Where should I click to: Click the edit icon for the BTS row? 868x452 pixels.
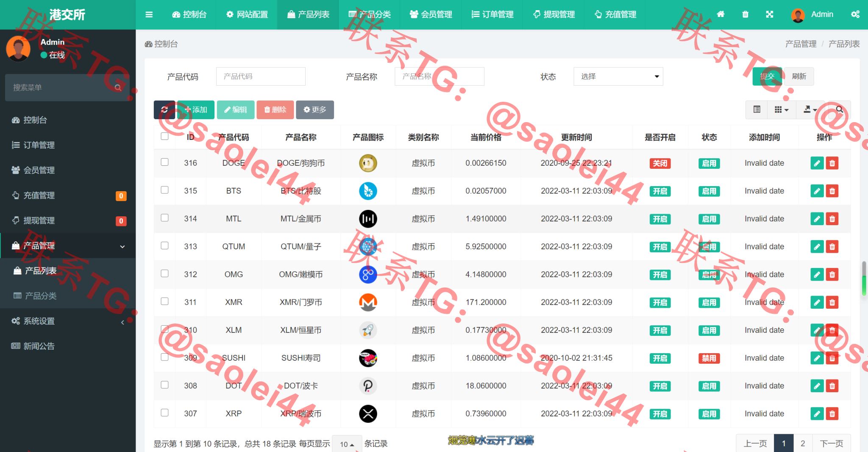[817, 191]
